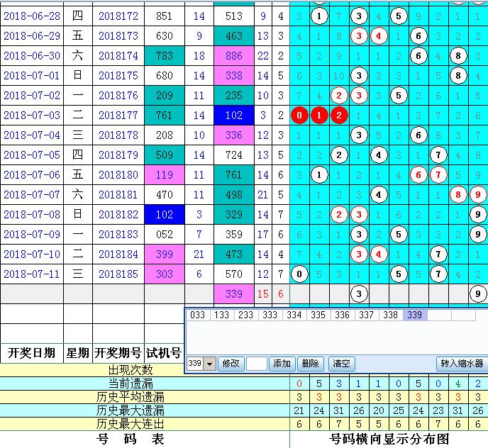Click the red ball 1 in row 2018177

coord(319,116)
